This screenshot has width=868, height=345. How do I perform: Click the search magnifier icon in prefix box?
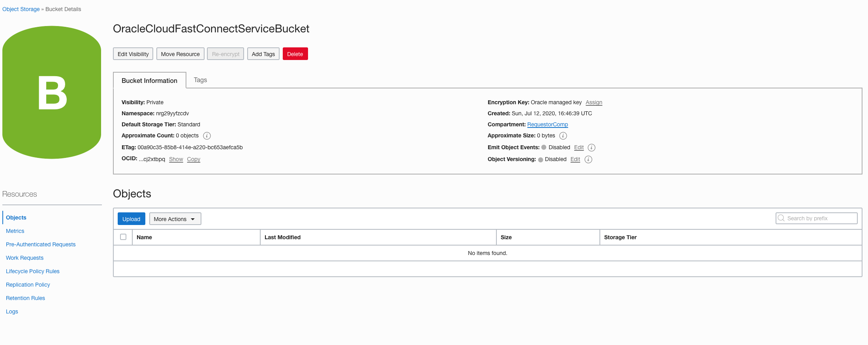click(x=781, y=218)
